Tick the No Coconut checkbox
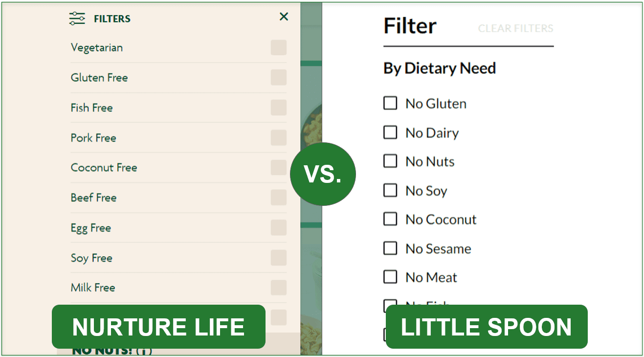This screenshot has height=357, width=644. point(390,219)
